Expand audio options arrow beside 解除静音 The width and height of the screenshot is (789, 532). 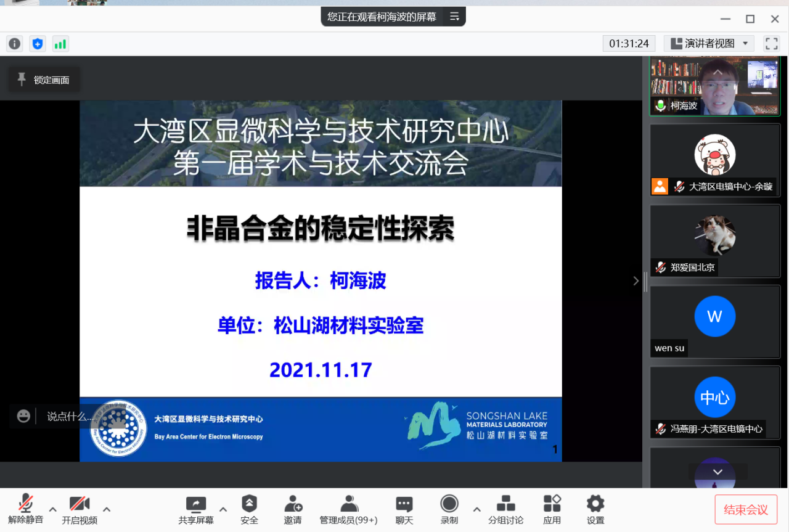point(53,509)
